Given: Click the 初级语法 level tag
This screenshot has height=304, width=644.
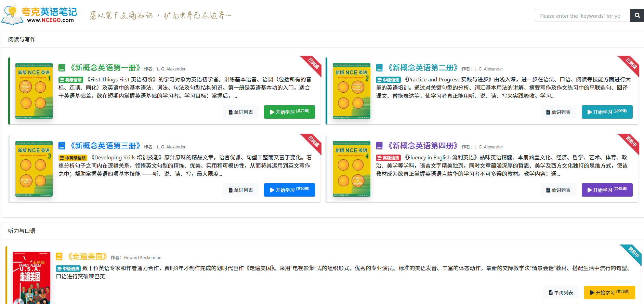Looking at the screenshot, I should point(71,80).
